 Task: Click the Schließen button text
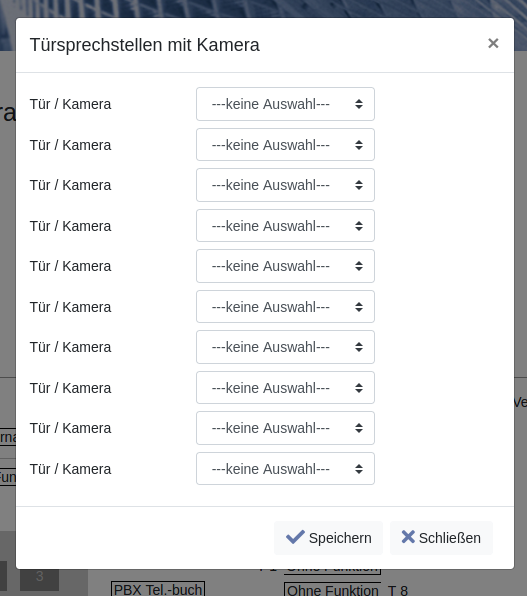450,538
